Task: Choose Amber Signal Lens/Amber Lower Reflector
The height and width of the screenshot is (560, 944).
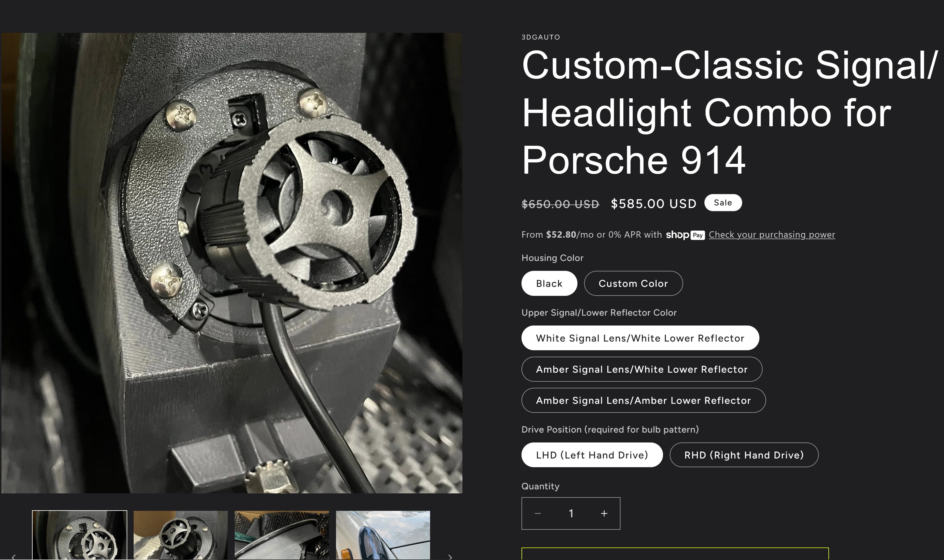Action: click(643, 400)
